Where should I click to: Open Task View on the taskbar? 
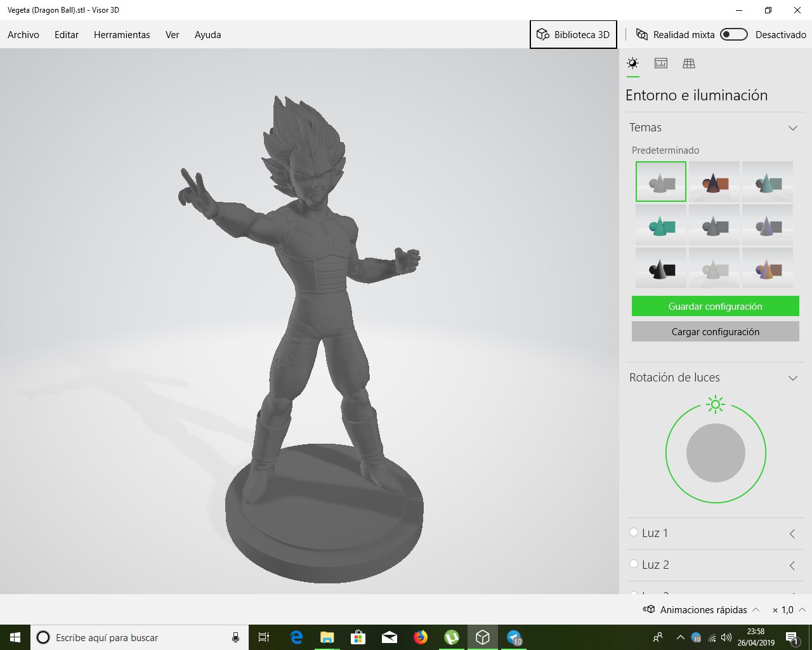[x=264, y=637]
